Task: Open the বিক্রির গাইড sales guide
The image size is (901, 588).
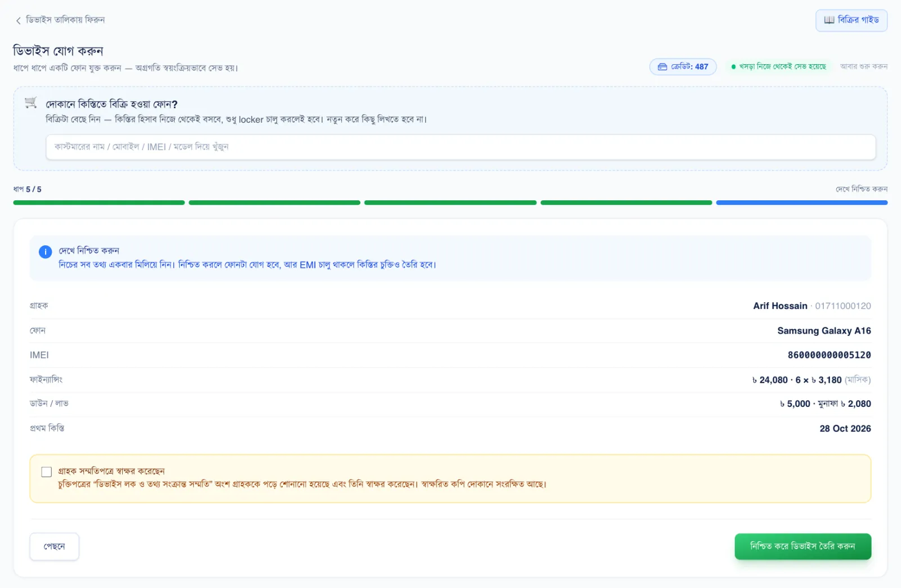Action: point(851,20)
